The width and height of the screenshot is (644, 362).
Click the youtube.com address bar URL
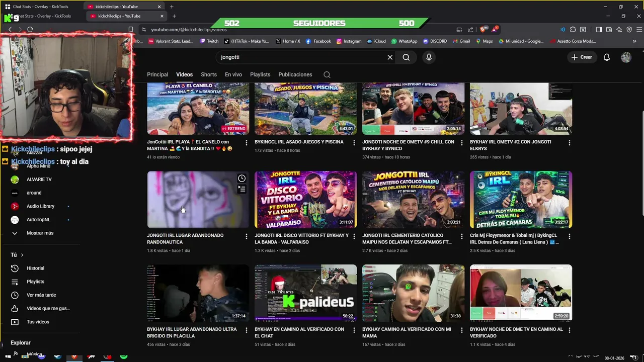point(189,30)
